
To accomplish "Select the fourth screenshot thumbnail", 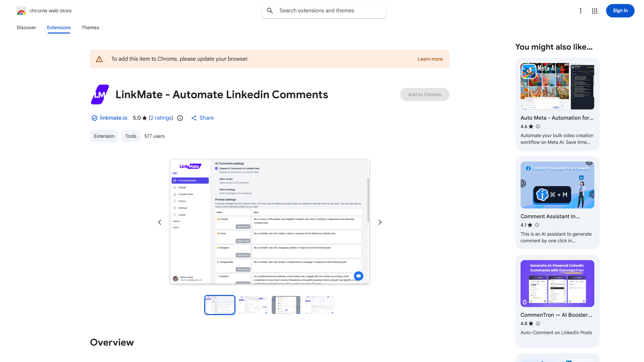I will (319, 305).
